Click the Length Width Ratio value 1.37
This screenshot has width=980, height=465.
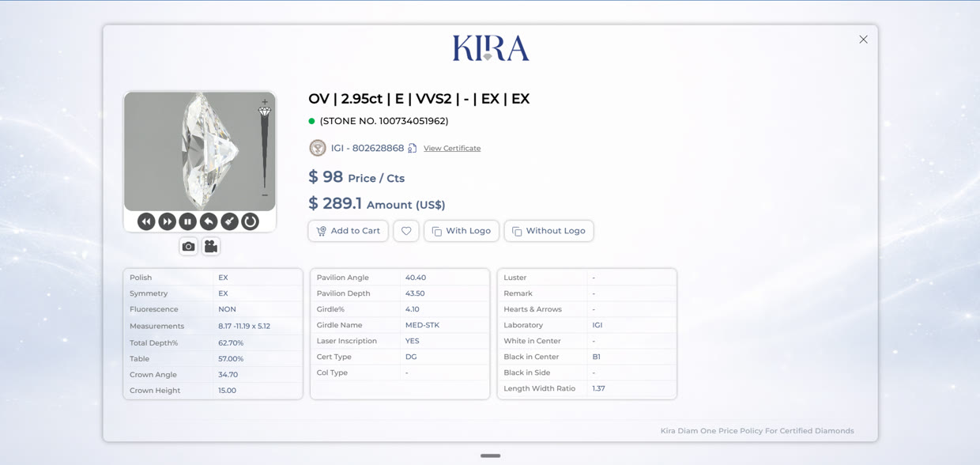pos(598,388)
